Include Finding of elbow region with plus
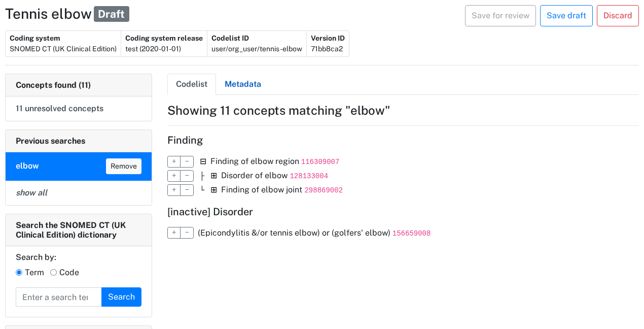Screen dimensions: 644x329 pos(174,161)
